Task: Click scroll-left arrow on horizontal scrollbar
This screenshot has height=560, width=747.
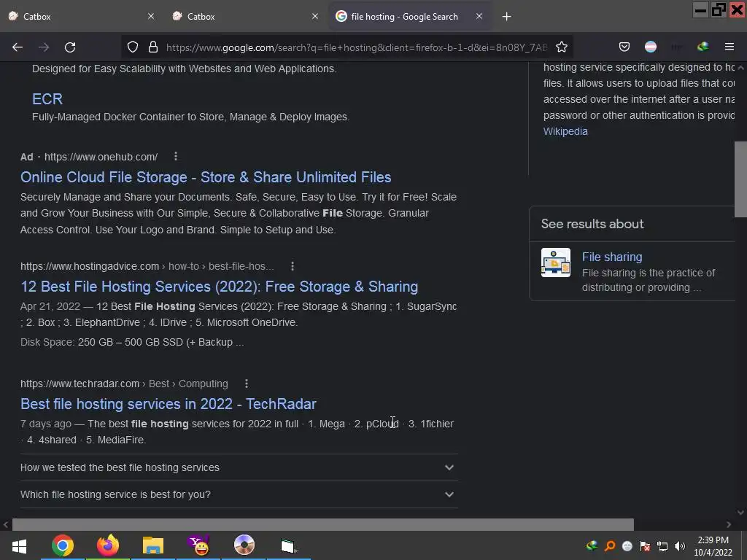Action: (x=6, y=525)
